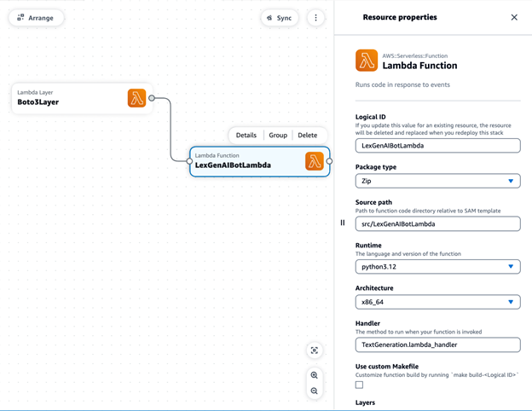The width and height of the screenshot is (532, 411).
Task: Open Details for LexGenAIBotLambda
Action: point(246,135)
